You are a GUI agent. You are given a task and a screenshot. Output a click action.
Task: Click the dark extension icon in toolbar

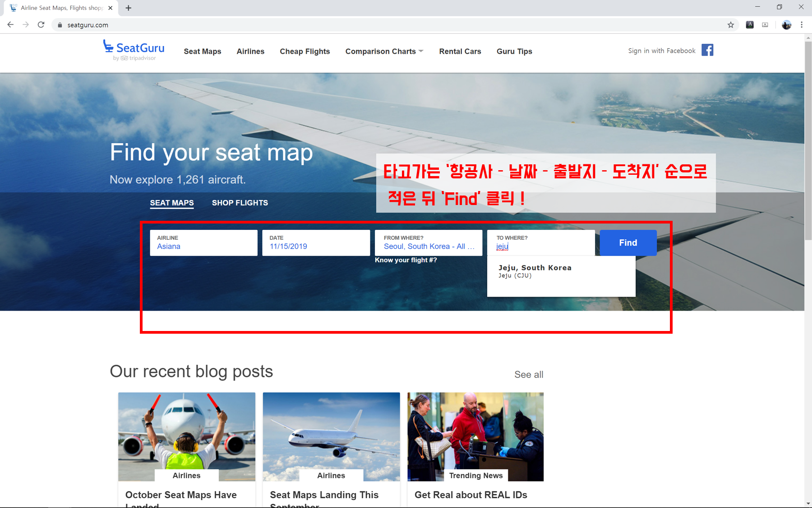pos(750,25)
